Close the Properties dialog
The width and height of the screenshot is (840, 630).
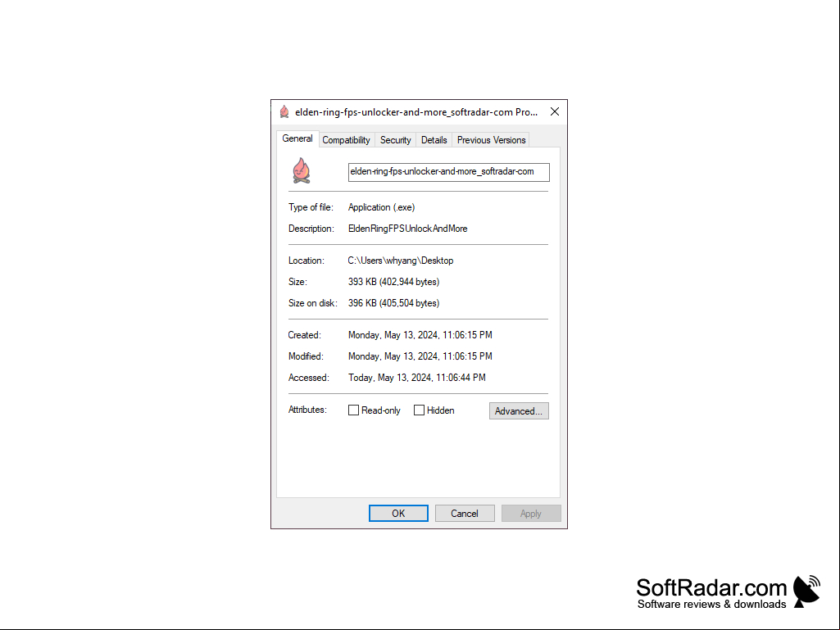click(x=555, y=111)
